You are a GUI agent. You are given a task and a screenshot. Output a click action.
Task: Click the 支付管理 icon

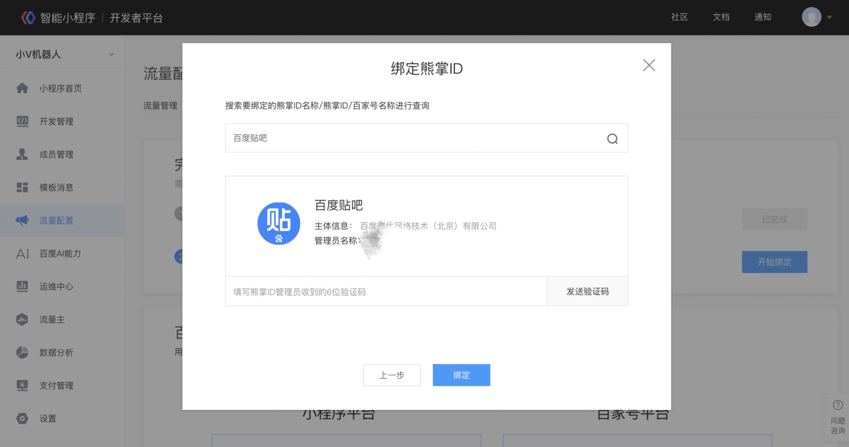pyautogui.click(x=22, y=385)
